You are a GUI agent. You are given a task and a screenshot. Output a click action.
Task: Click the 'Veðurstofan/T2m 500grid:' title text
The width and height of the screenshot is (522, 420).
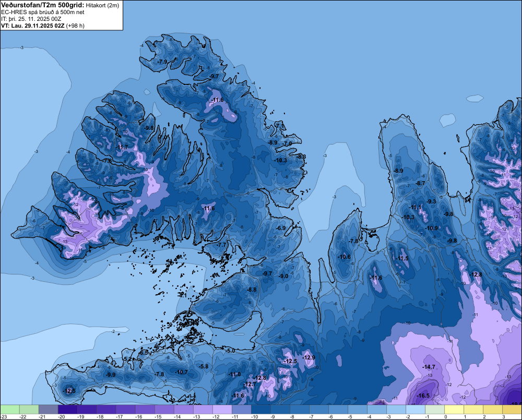(43, 5)
